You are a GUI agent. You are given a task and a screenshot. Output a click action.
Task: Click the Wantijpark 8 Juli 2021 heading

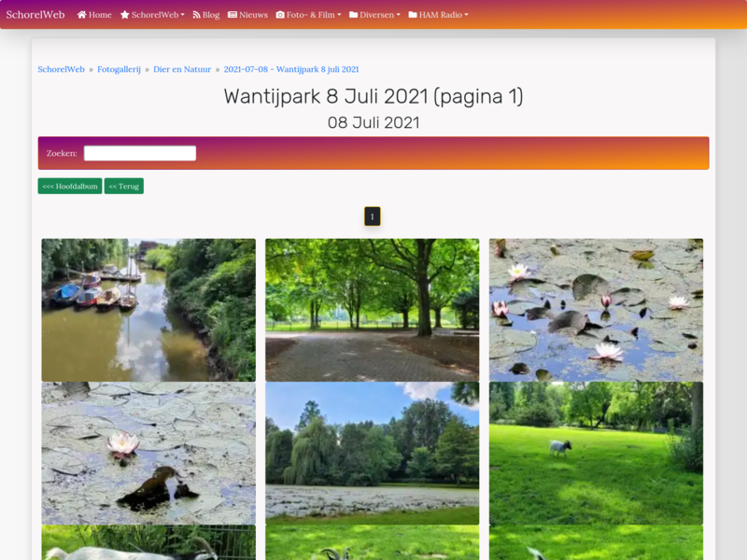373,97
